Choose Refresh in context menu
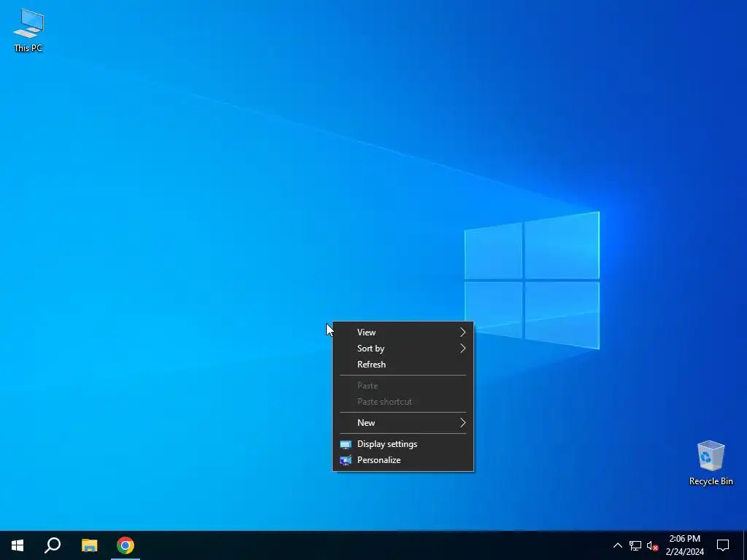 coord(403,365)
